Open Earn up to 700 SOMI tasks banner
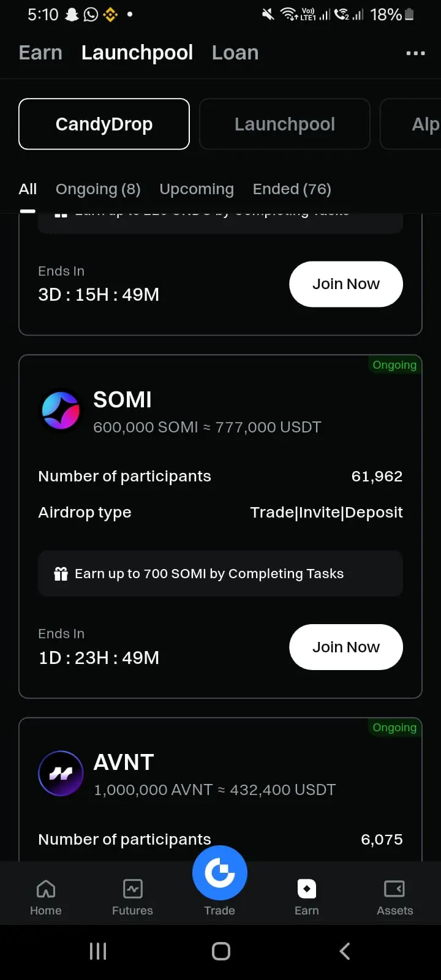The image size is (441, 980). coord(221,574)
